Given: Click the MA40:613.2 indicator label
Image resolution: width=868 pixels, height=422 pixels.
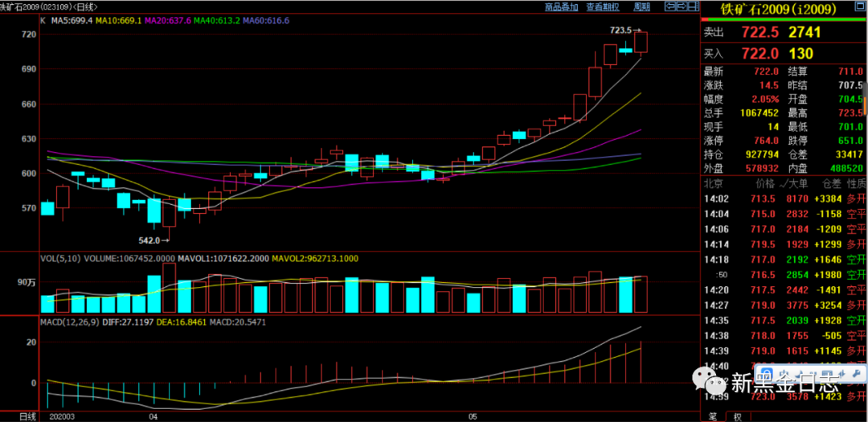Looking at the screenshot, I should [x=217, y=20].
